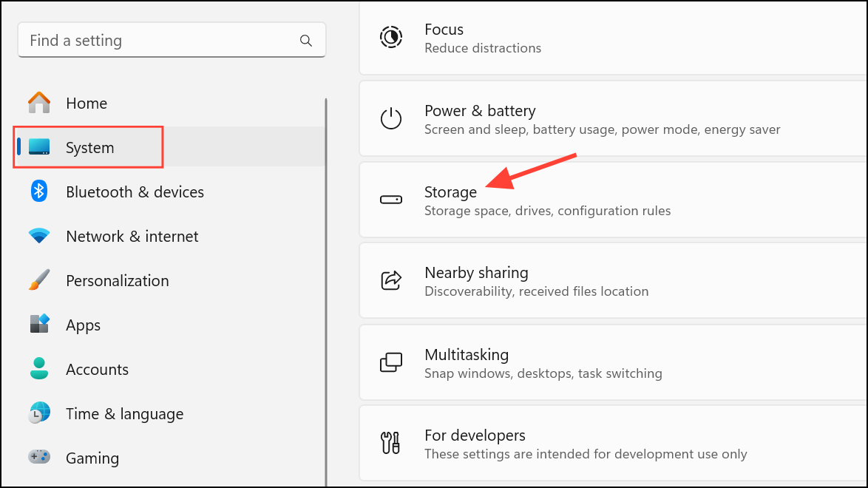This screenshot has height=488, width=868.
Task: Open Storage space settings
Action: [547, 200]
